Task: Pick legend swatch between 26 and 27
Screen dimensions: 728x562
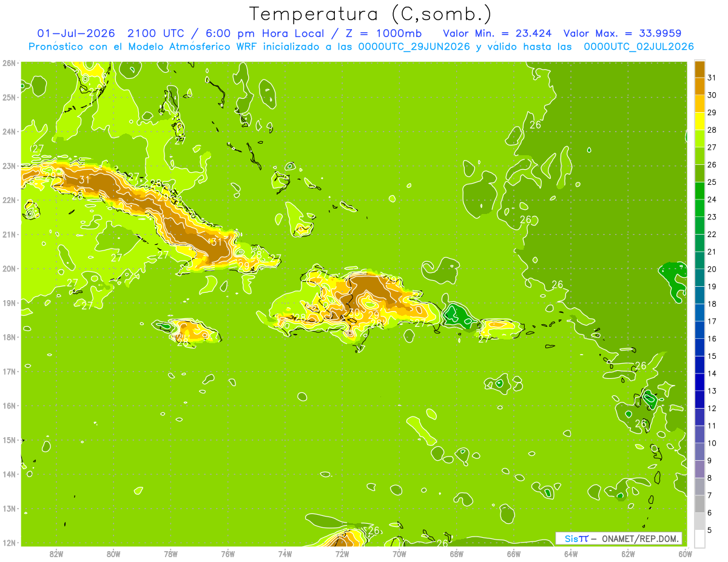Action: click(x=699, y=156)
